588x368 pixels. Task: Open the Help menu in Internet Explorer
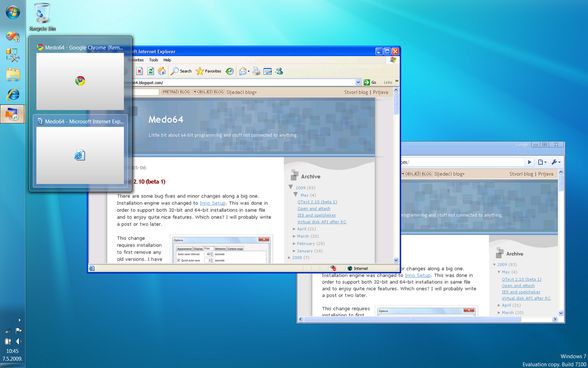pyautogui.click(x=167, y=60)
